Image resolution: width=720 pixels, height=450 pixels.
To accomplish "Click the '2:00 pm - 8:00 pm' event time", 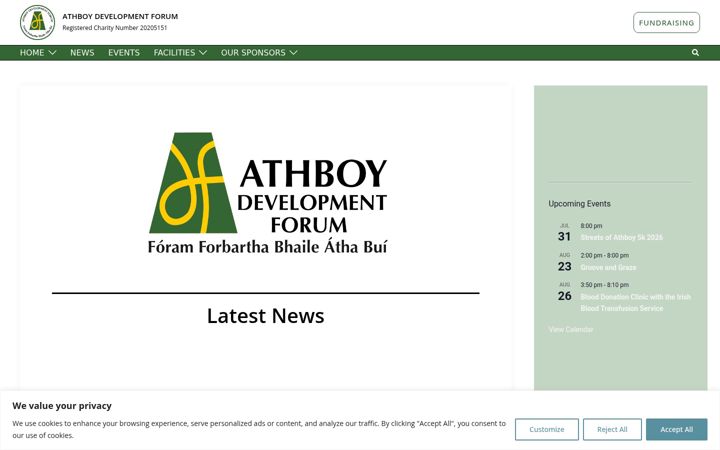I will click(604, 255).
